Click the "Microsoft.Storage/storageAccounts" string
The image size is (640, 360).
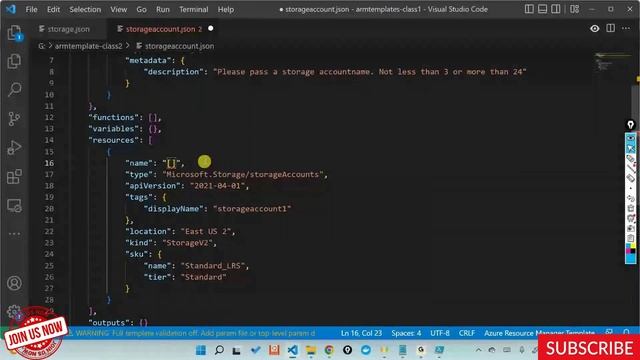click(243, 174)
